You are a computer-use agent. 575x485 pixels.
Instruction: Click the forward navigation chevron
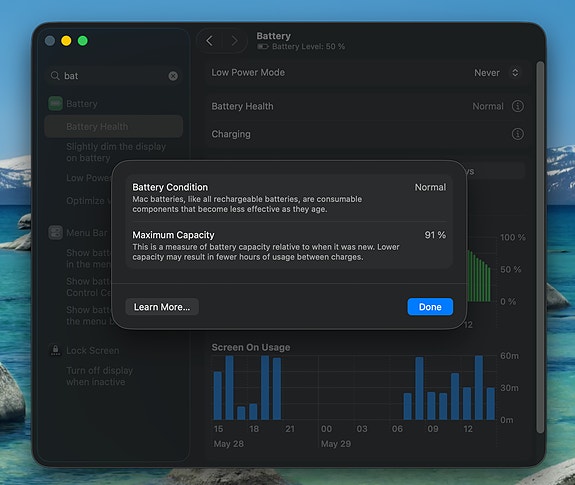click(x=234, y=41)
